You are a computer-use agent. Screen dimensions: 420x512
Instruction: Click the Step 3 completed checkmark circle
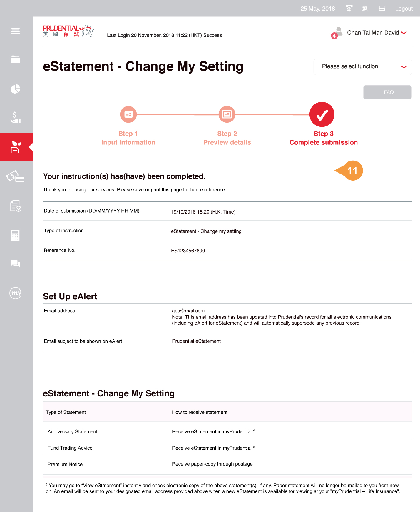coord(322,114)
